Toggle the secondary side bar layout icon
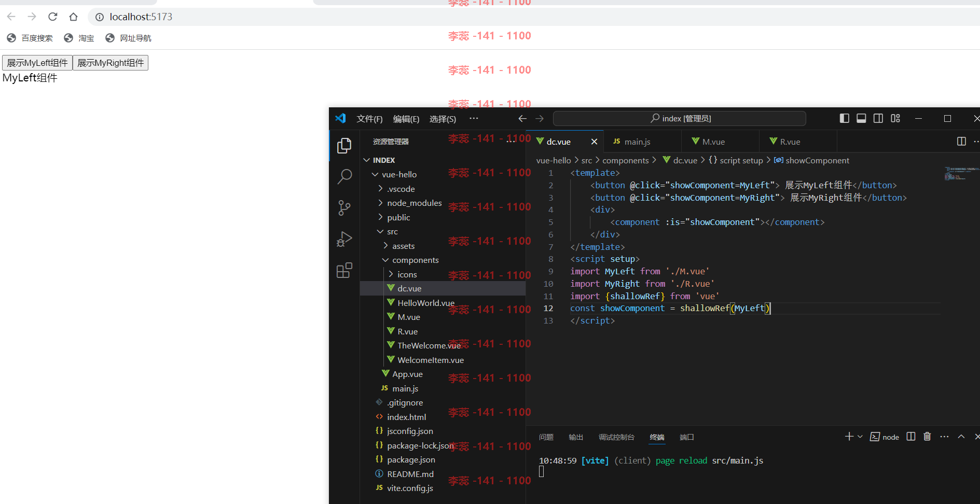The image size is (980, 504). point(878,118)
